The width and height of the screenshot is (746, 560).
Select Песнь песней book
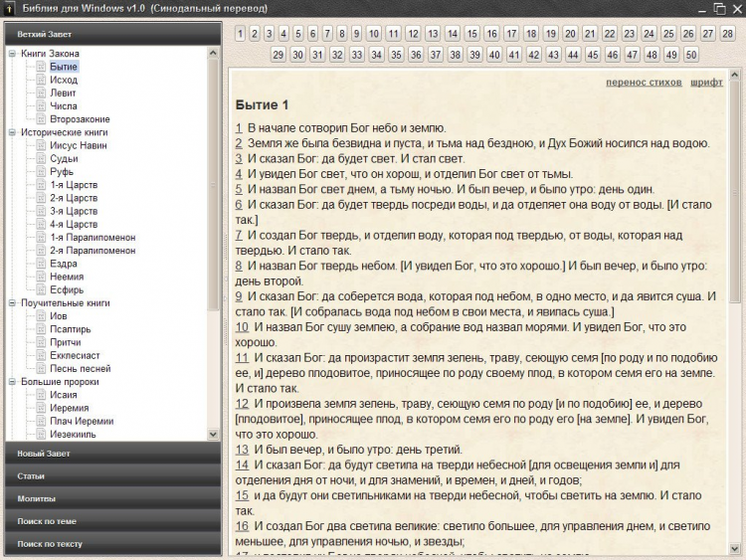pos(80,368)
